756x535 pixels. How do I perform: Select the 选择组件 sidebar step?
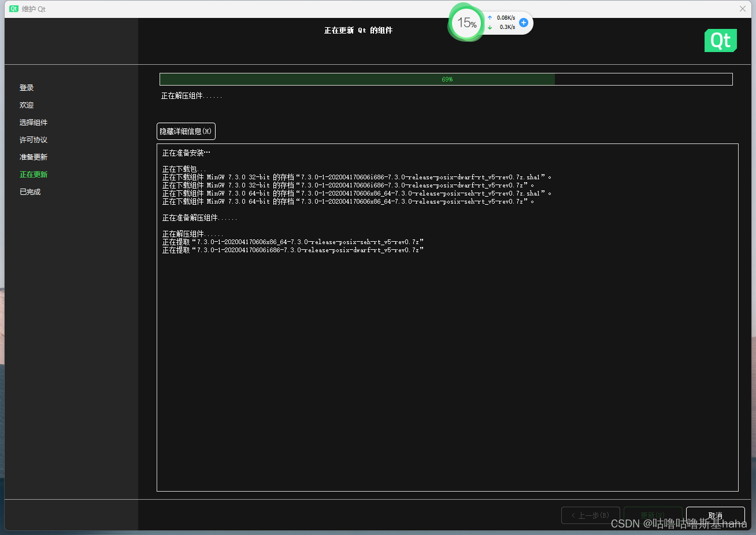(x=34, y=122)
